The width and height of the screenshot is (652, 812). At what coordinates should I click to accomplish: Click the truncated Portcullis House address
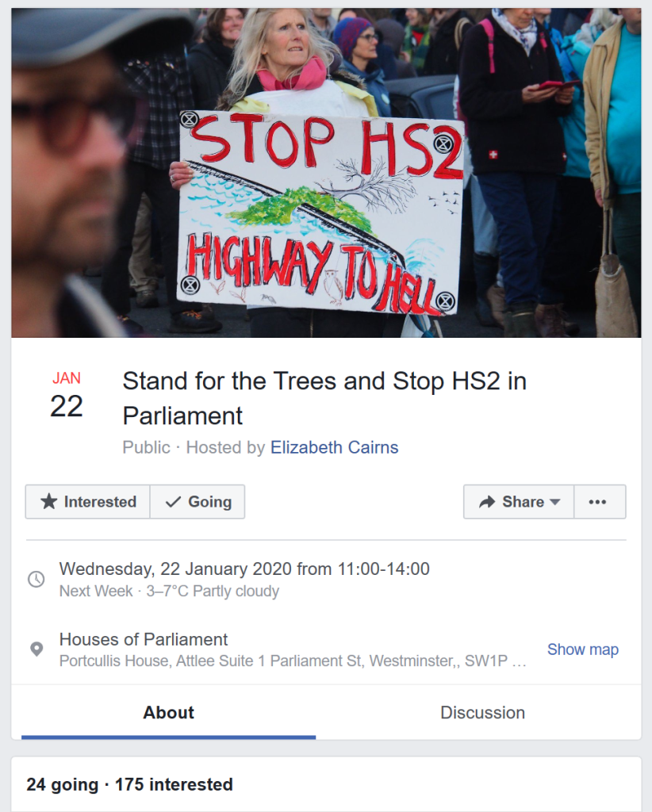point(293,661)
